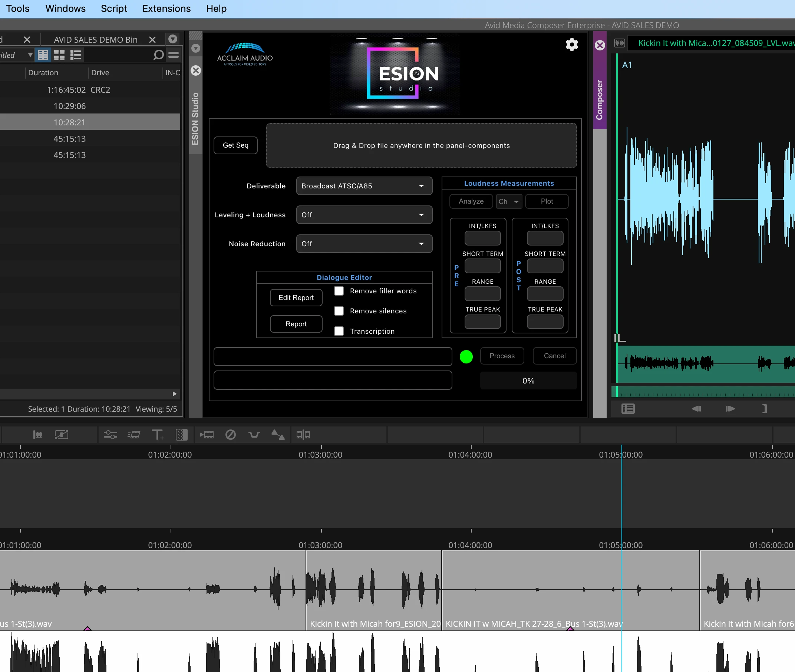This screenshot has width=795, height=672.
Task: Click the 01:03:00:00 mark on timeline ruler
Action: tap(321, 454)
